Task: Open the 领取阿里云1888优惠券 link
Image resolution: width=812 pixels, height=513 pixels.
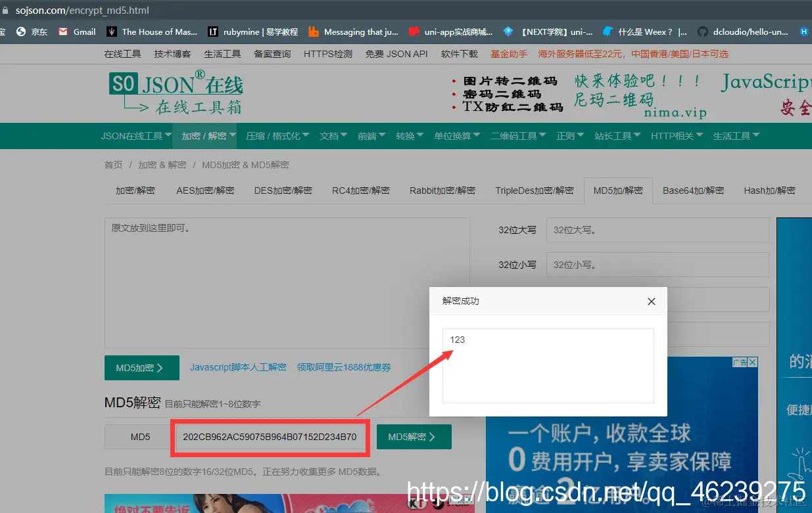Action: click(343, 367)
